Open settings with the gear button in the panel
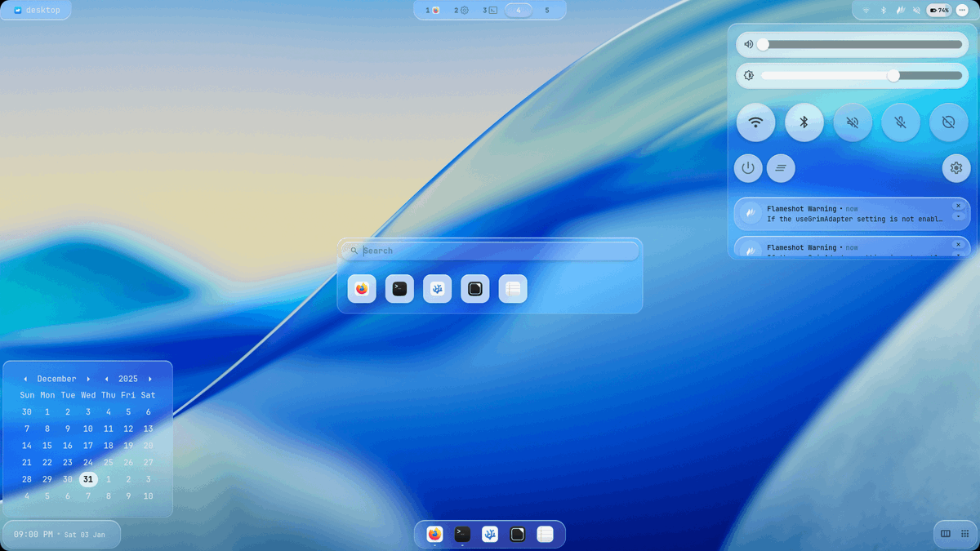Viewport: 980px width, 551px height. click(956, 168)
